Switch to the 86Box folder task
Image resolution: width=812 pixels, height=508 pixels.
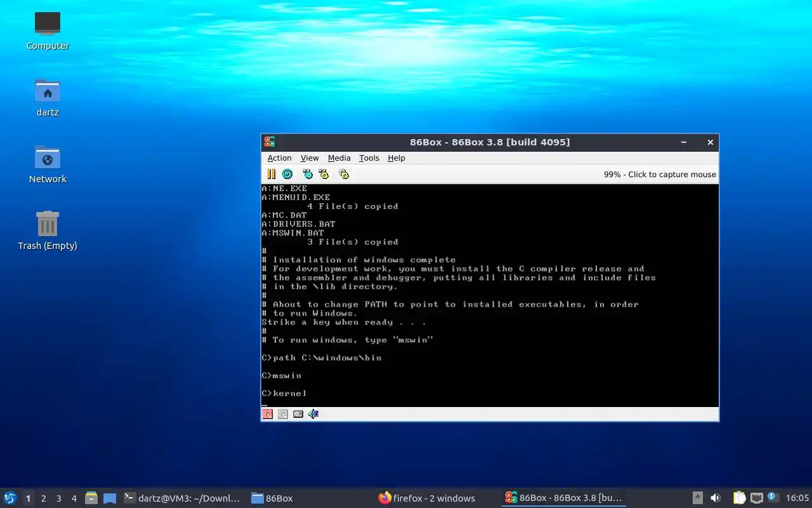tap(310, 498)
